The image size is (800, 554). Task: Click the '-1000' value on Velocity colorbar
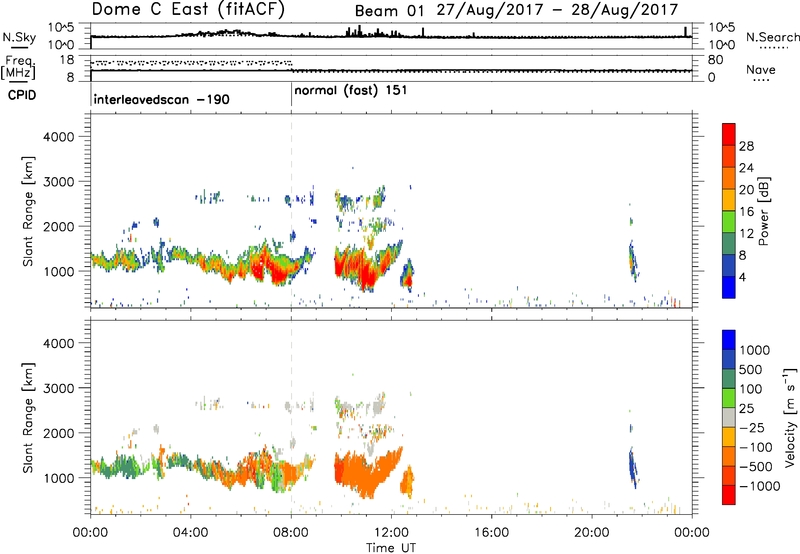[x=759, y=486]
